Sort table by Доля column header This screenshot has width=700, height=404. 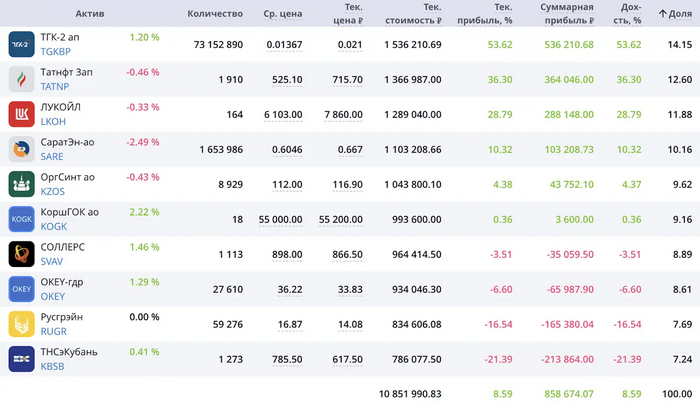[675, 13]
